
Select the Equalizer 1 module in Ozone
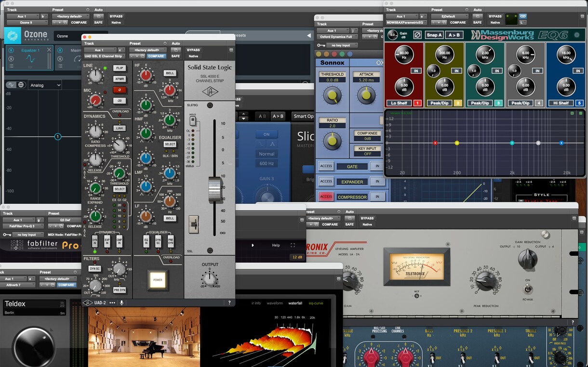tap(30, 58)
